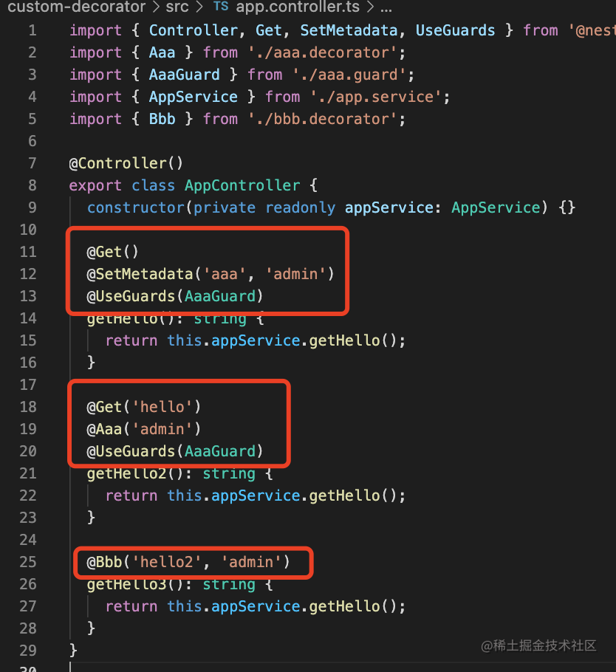This screenshot has height=672, width=616.
Task: Click './aaa.decorator' import path
Action: [323, 52]
